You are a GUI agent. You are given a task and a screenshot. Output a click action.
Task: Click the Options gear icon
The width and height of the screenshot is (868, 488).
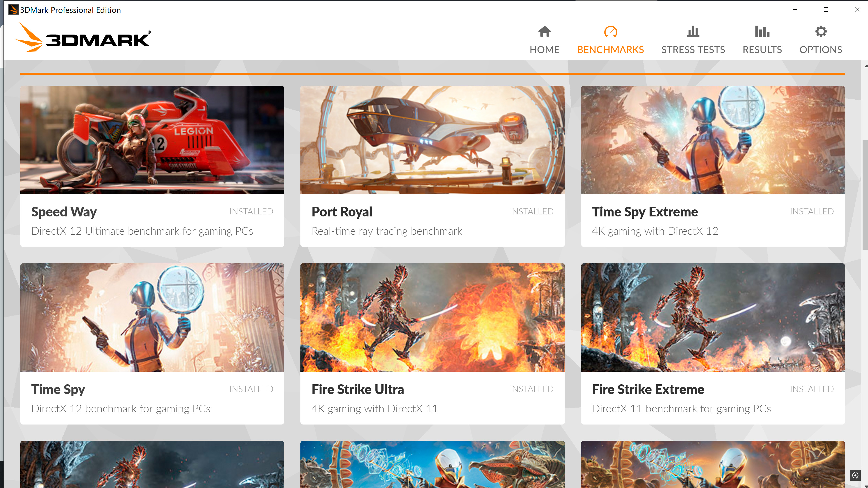[821, 32]
